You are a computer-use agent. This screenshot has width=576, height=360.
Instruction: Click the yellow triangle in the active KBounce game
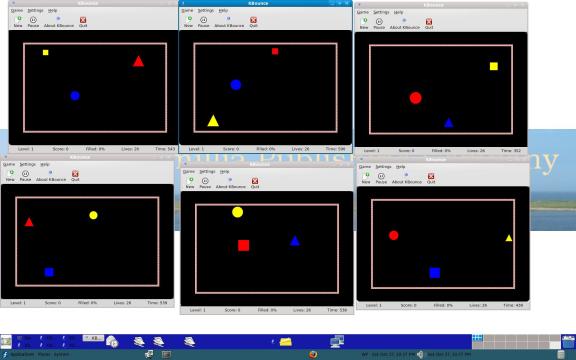213,121
